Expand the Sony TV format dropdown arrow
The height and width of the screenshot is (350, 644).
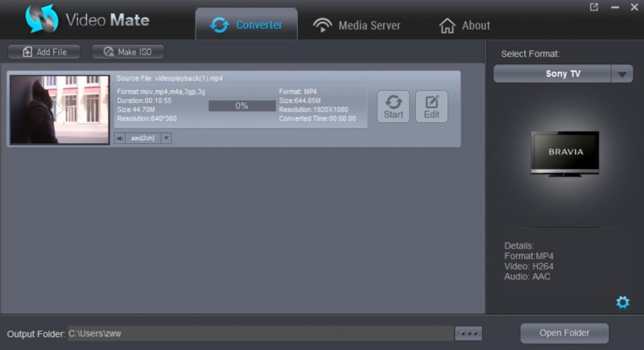621,74
